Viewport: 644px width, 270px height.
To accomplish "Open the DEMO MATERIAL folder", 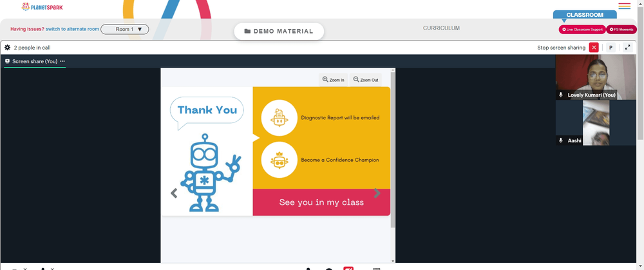I will click(x=279, y=31).
